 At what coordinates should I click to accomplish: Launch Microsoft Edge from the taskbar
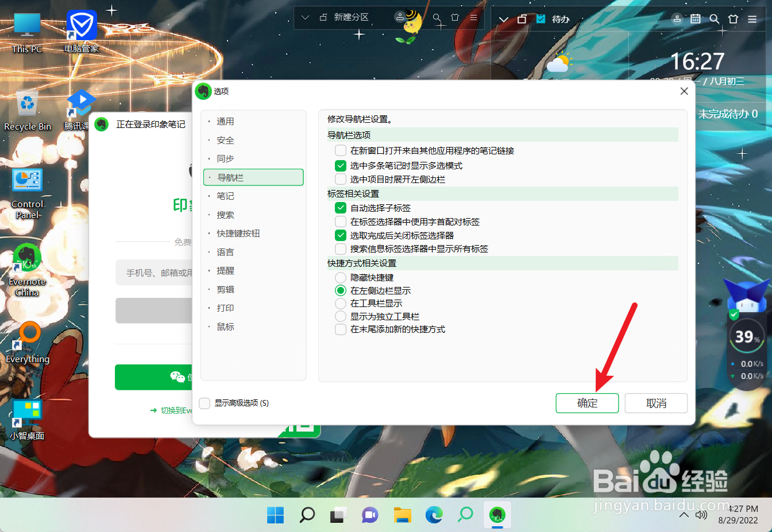[434, 515]
